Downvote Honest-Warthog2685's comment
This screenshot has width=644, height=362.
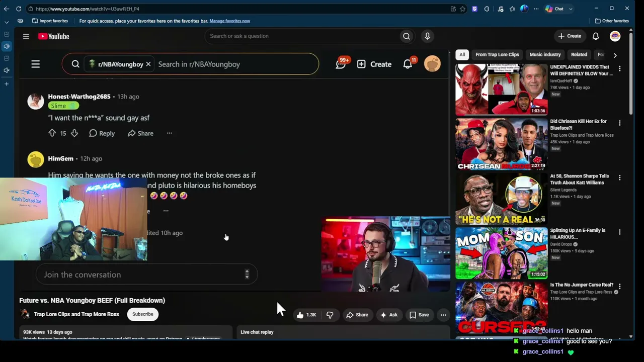(74, 133)
